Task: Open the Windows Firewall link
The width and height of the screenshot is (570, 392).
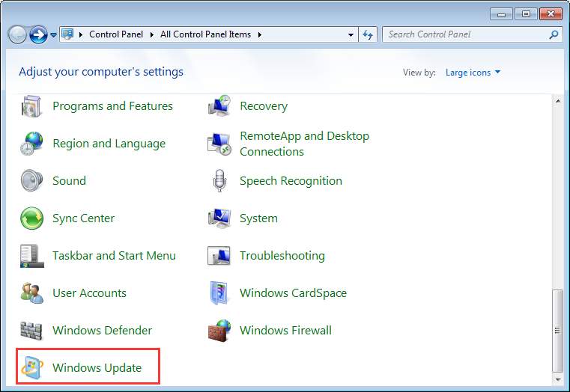Action: (x=285, y=331)
